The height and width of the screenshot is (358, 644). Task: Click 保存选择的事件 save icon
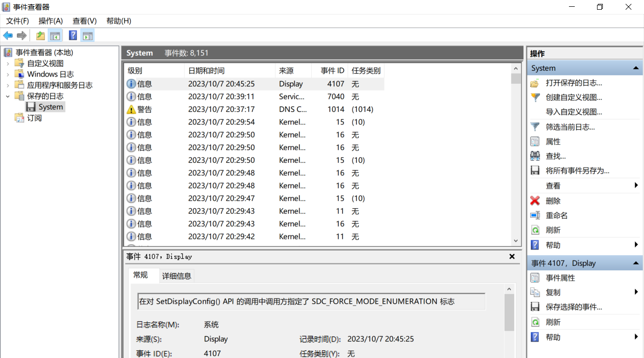point(535,307)
